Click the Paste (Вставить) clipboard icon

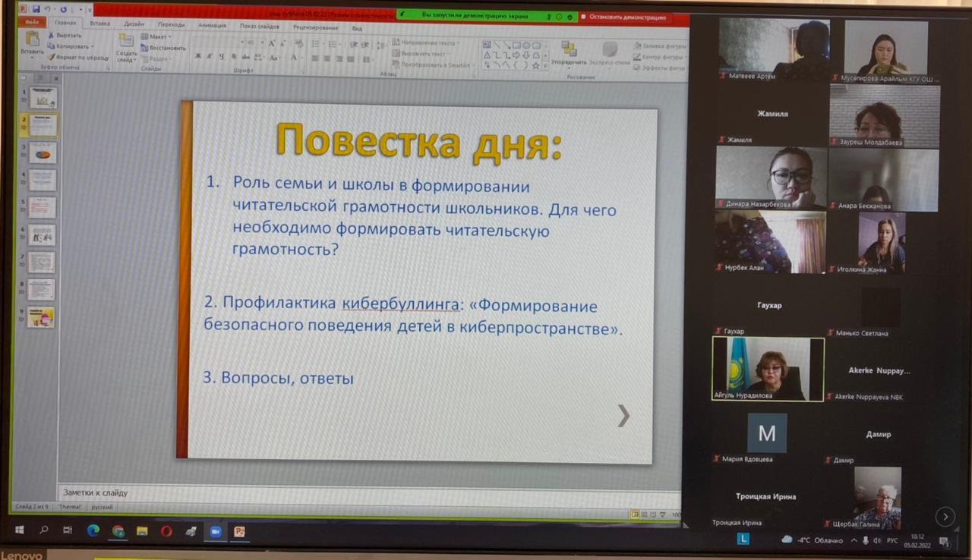32,40
